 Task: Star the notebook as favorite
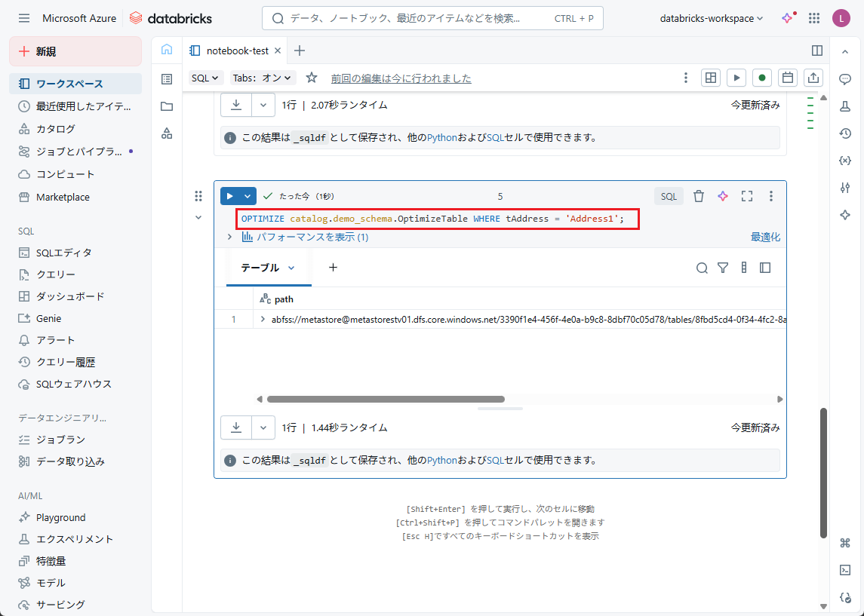(x=312, y=78)
